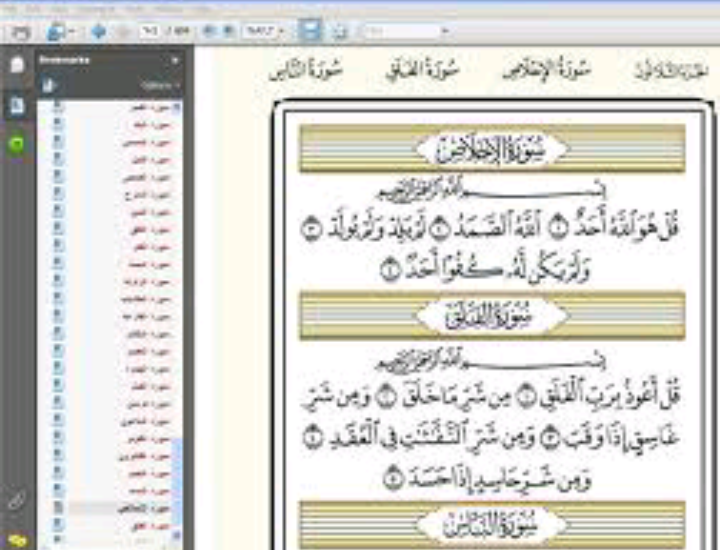Click the zoom out button in toolbar
720x550 pixels.
coord(209,32)
